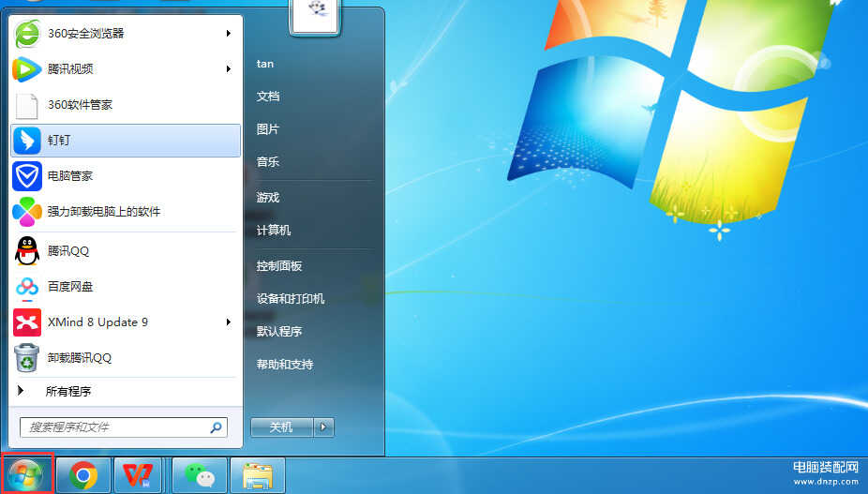Launch 钉钉 via its blue wing icon

pos(26,141)
